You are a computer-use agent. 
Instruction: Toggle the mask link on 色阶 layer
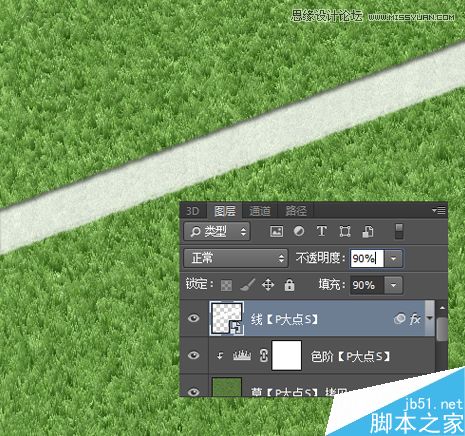click(x=263, y=356)
